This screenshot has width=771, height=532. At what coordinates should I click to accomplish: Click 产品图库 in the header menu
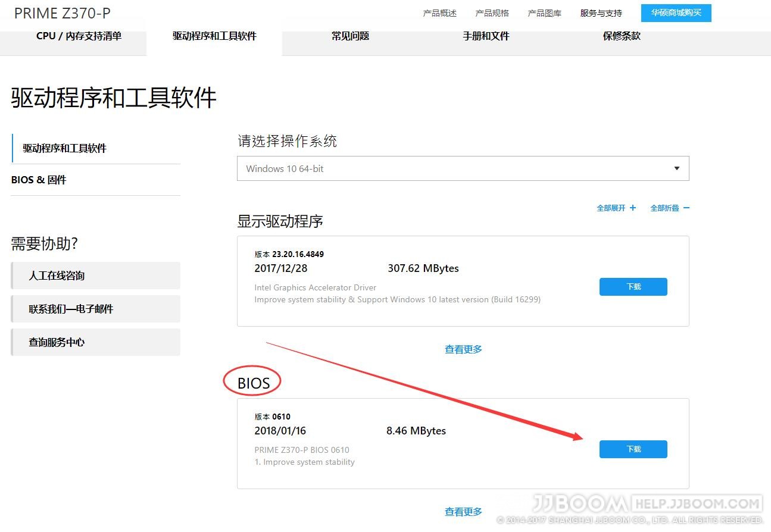[544, 12]
